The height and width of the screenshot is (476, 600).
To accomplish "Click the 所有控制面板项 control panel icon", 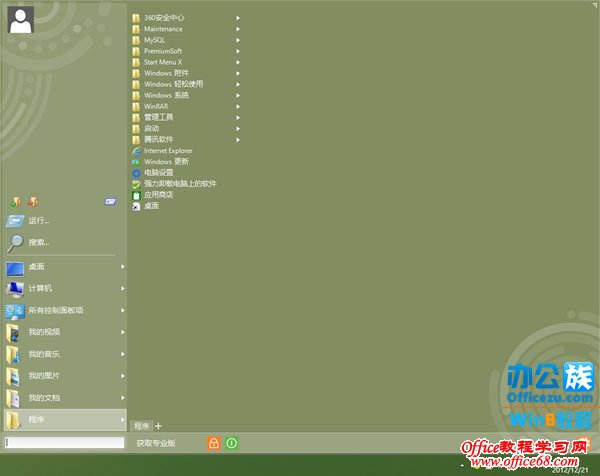I will [15, 312].
